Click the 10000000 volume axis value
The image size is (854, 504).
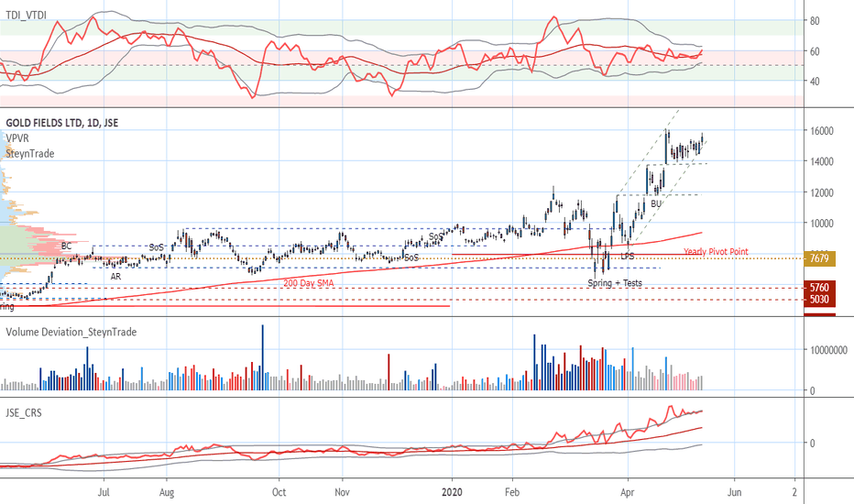point(828,350)
